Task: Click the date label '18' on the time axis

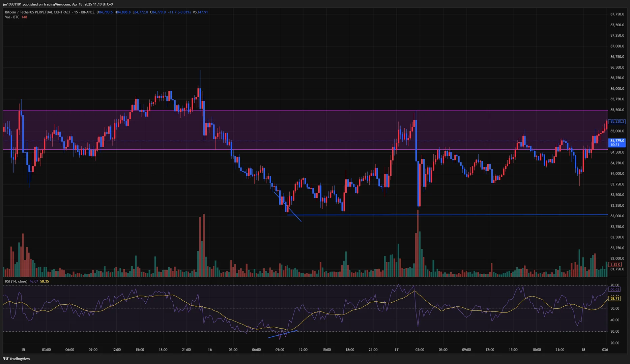Action: coord(583,350)
